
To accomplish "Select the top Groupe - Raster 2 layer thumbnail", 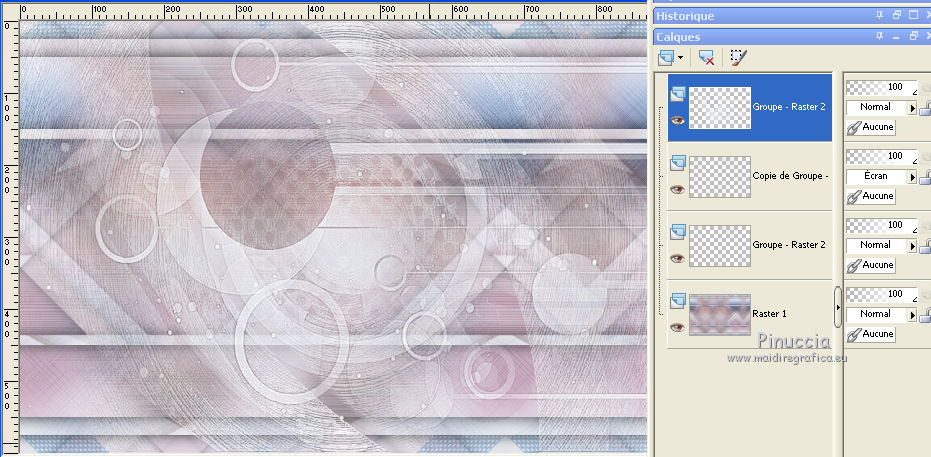I will click(x=720, y=108).
